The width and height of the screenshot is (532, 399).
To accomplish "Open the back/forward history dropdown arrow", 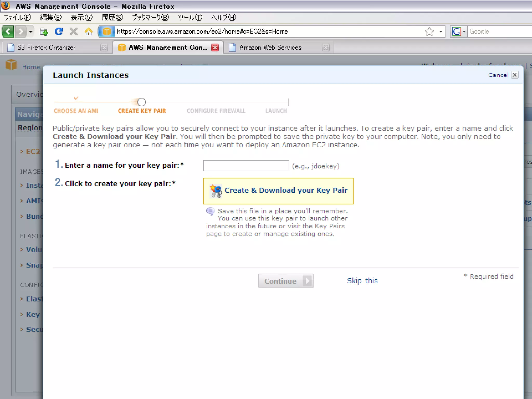I will 31,31.
